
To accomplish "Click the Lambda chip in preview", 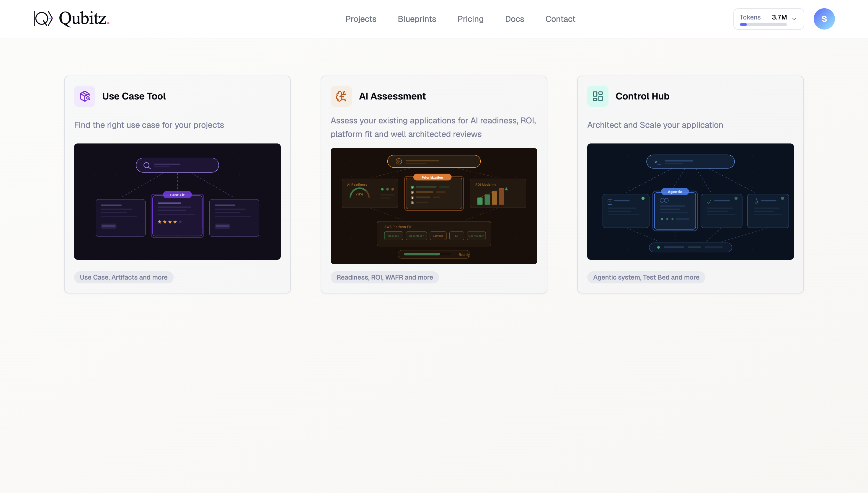I will [438, 236].
